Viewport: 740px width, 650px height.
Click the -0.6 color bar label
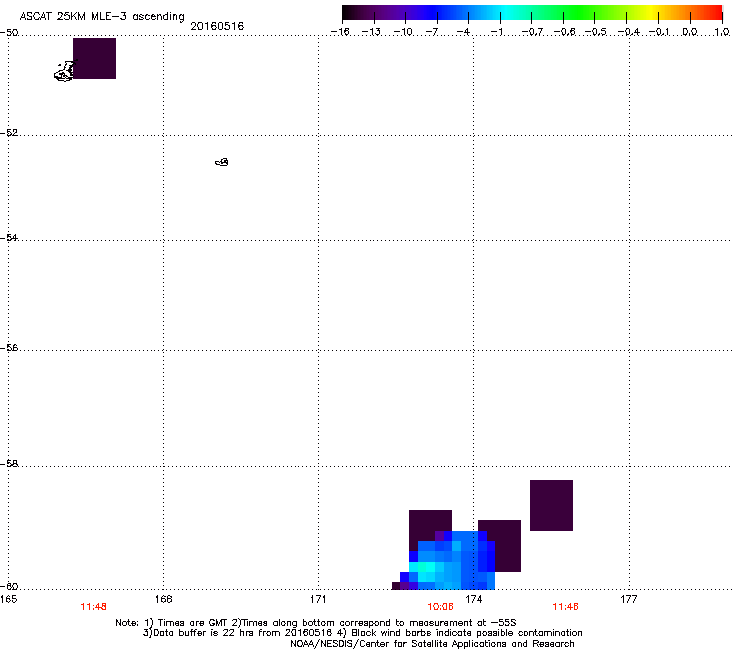point(564,32)
